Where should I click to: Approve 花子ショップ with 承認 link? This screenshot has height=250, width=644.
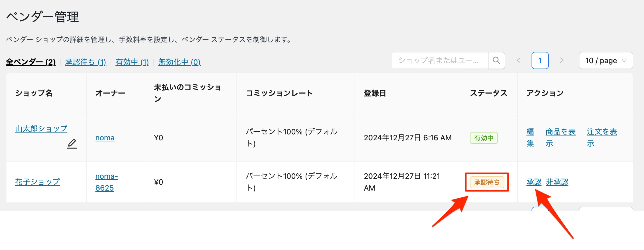[534, 182]
